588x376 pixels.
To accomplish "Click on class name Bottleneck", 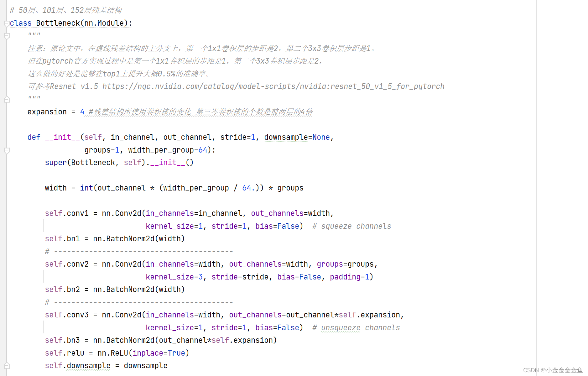I will click(x=58, y=23).
